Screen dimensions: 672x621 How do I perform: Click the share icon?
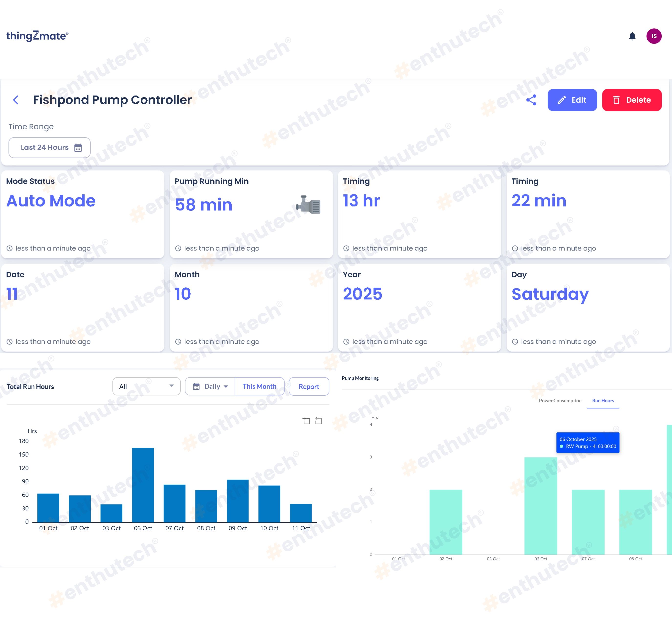pyautogui.click(x=531, y=100)
